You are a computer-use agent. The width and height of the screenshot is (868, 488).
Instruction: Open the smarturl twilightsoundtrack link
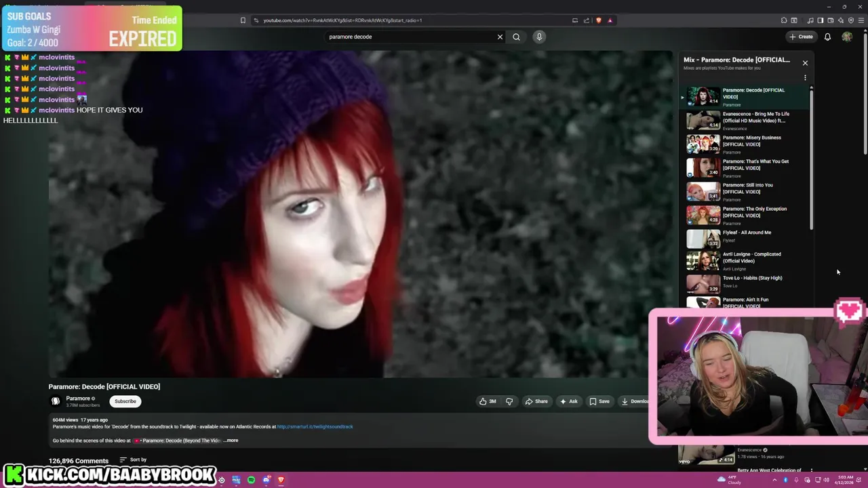click(315, 427)
